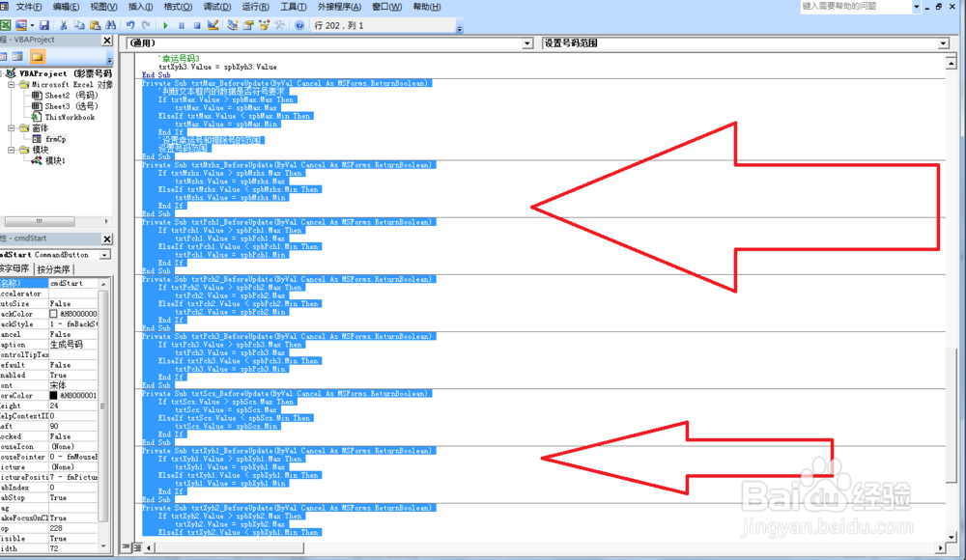The image size is (966, 560).
Task: Click the help question search box
Action: tap(855, 6)
